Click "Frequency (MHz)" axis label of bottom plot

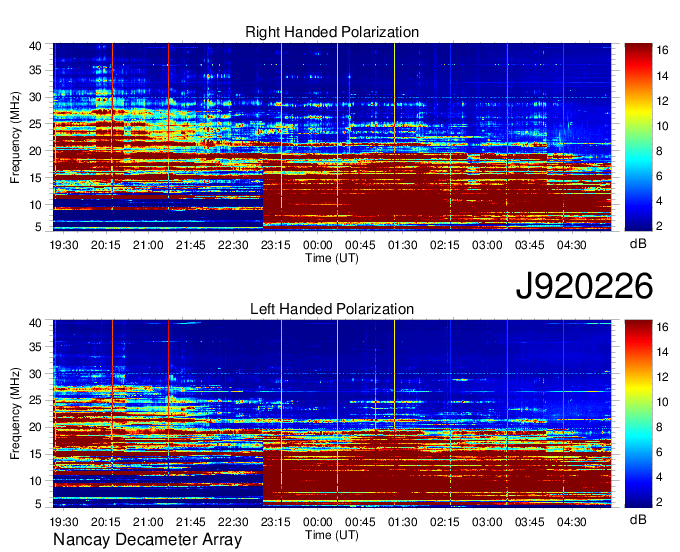point(15,414)
